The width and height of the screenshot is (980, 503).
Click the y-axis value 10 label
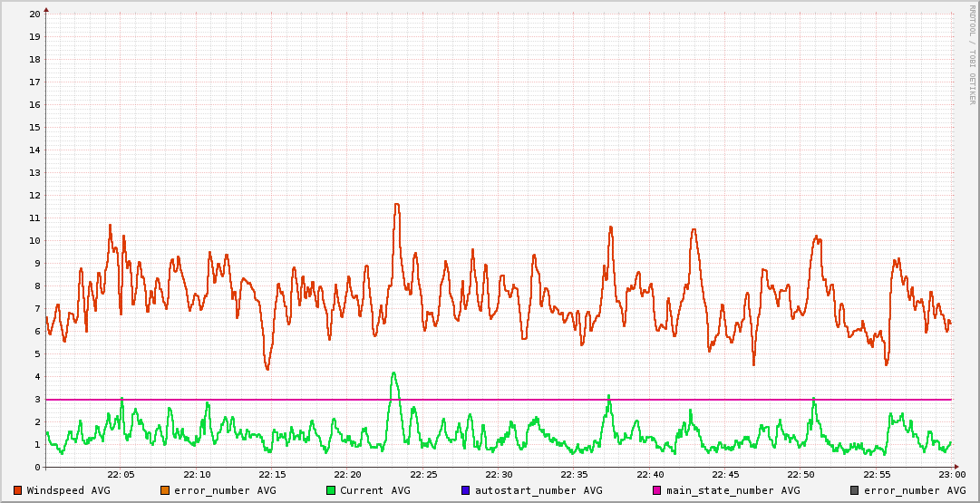(x=34, y=240)
